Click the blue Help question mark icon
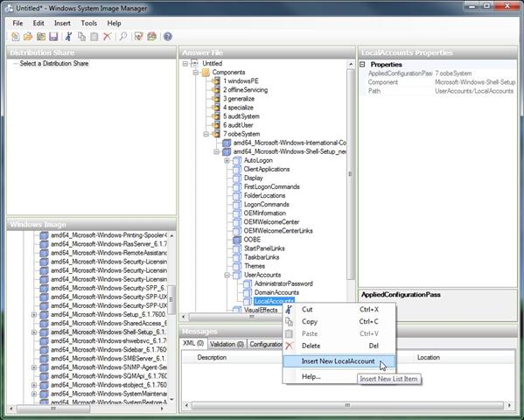Viewport: 524px width, 420px height. [x=168, y=37]
